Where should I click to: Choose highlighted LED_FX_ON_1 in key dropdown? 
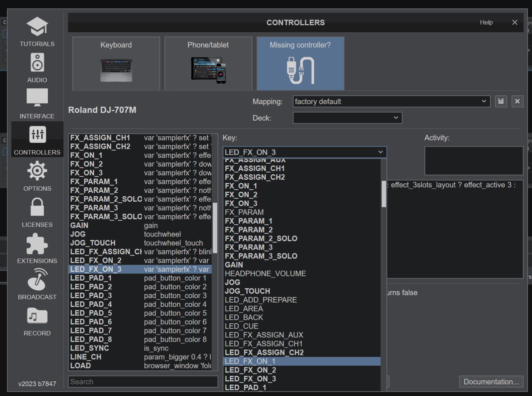pos(302,362)
